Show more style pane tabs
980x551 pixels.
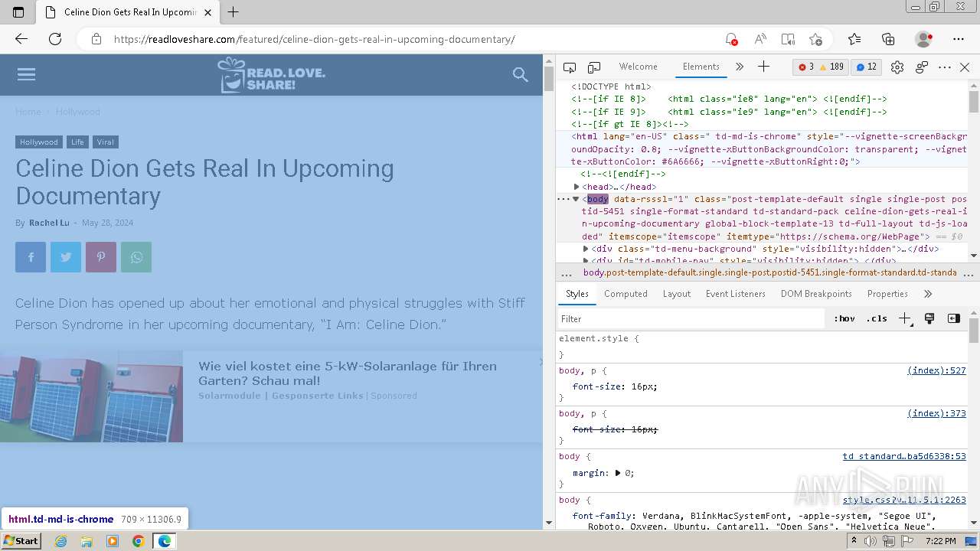928,294
